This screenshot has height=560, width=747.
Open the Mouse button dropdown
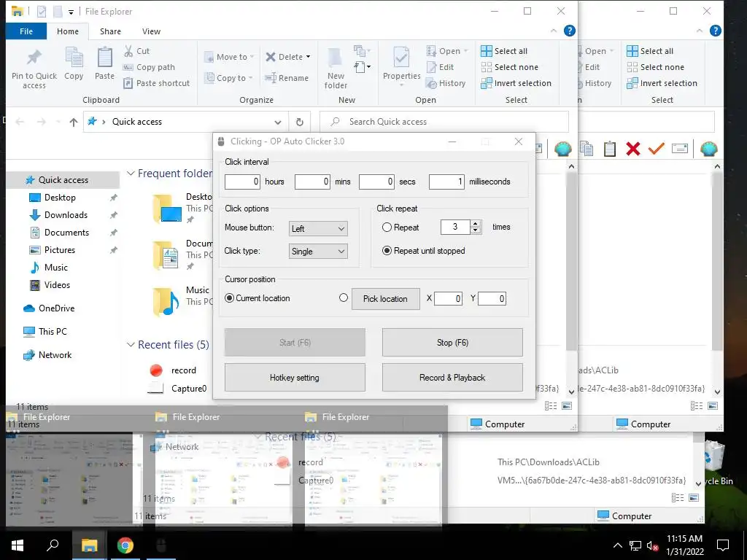318,228
